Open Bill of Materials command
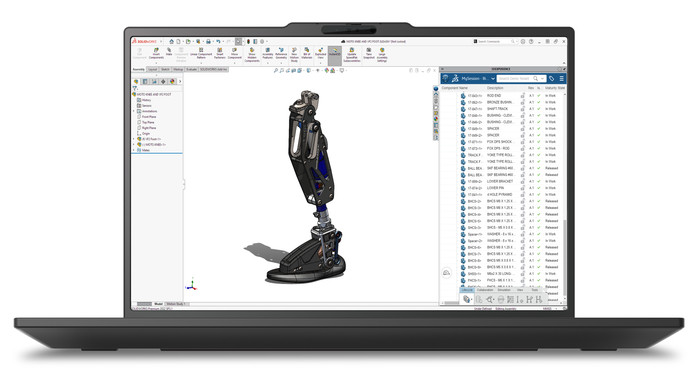700x369 pixels. tap(306, 54)
